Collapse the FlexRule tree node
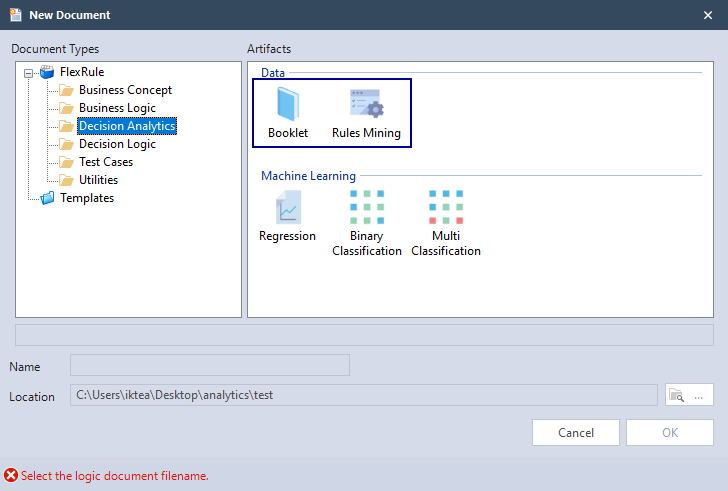This screenshot has width=728, height=491. 28,73
